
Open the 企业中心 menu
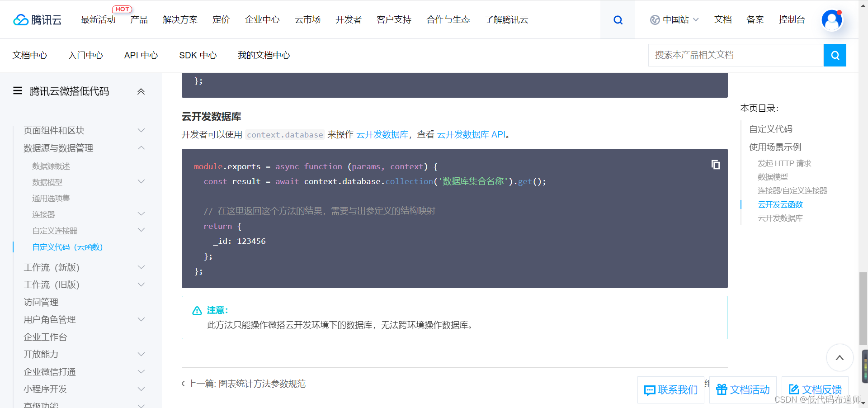click(x=262, y=20)
